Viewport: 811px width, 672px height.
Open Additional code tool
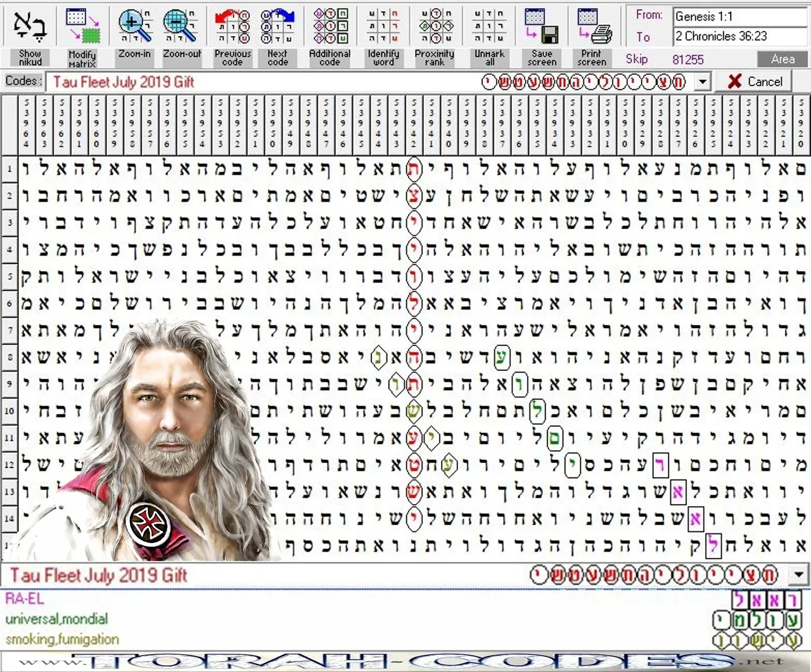coord(330,25)
